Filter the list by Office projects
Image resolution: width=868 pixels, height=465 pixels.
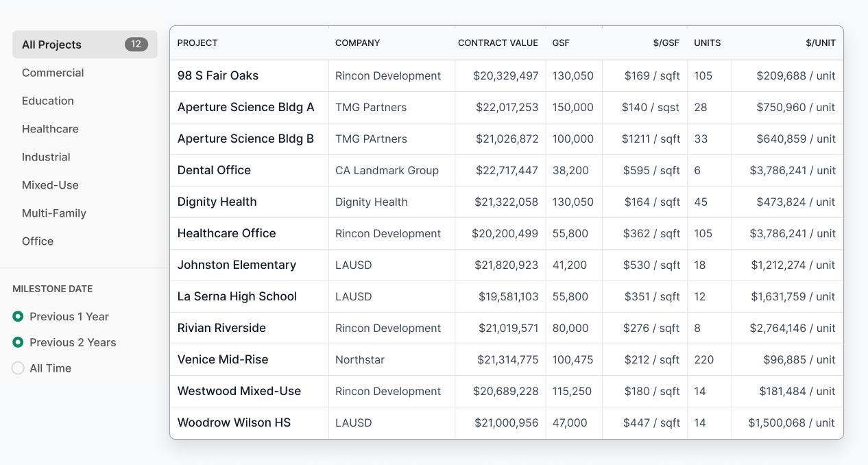coord(37,241)
